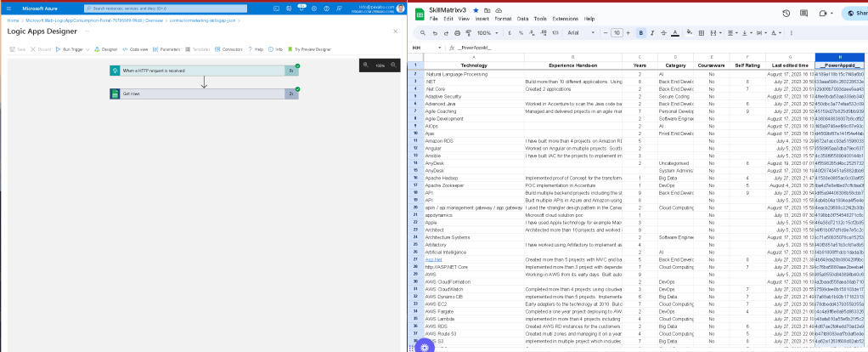
Task: Open the Sheets zoom 100% dropdown
Action: click(x=488, y=32)
